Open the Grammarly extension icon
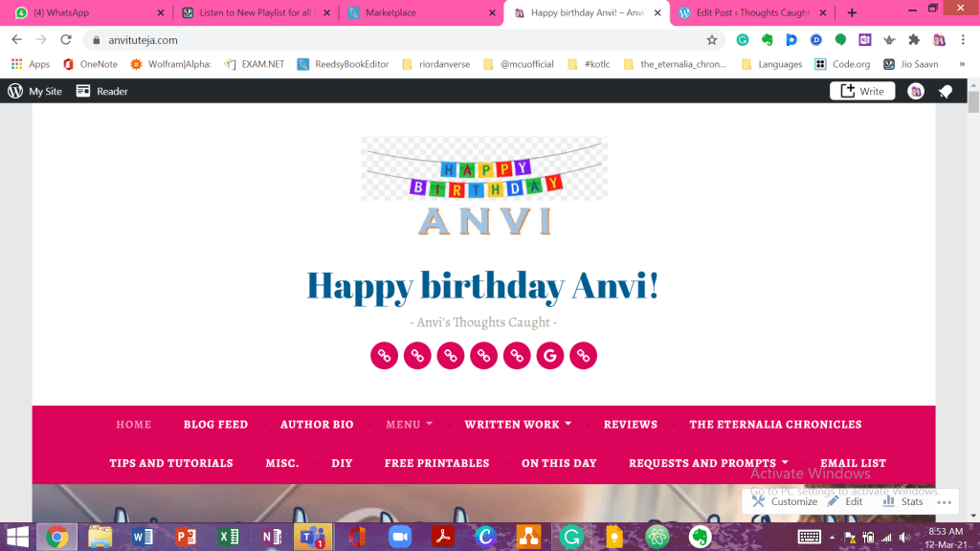Viewport: 980px width, 551px height. tap(743, 40)
